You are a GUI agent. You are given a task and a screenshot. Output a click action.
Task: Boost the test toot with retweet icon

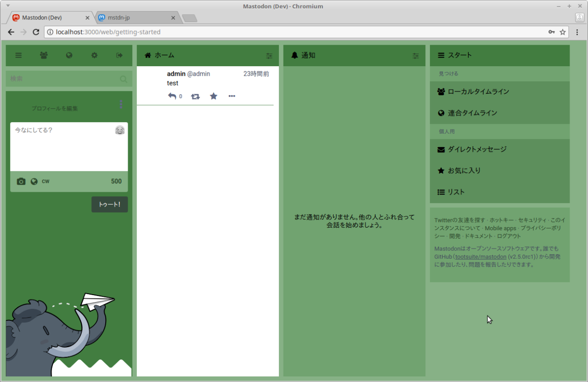[195, 96]
